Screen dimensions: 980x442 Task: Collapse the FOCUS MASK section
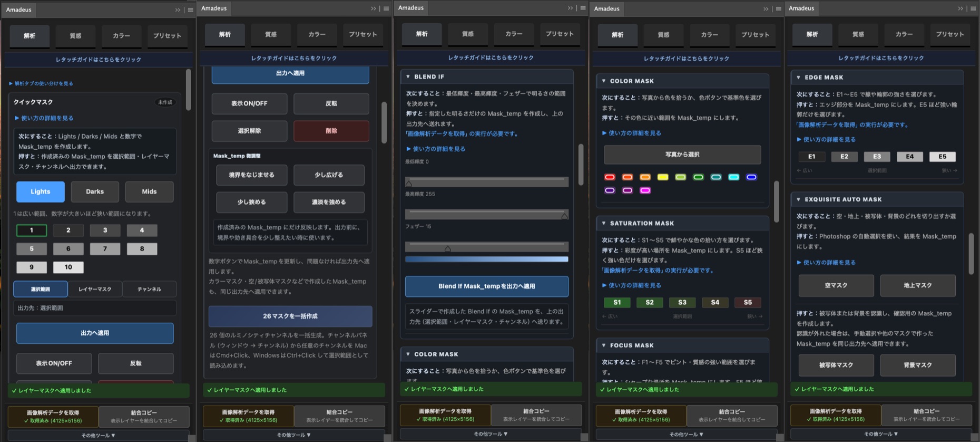(682, 345)
